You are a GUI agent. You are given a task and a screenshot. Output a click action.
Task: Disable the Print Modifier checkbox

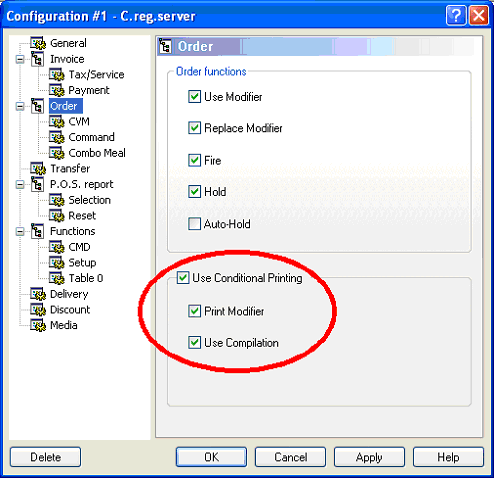(x=194, y=311)
